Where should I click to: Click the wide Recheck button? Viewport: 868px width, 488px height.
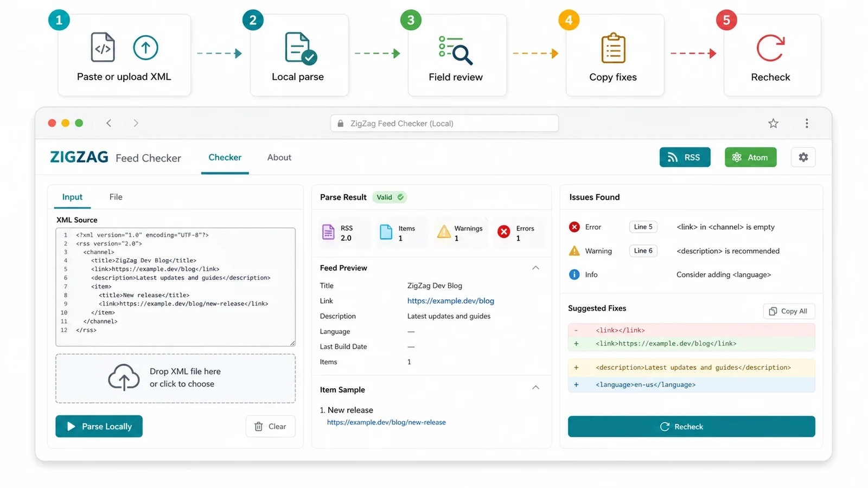(x=691, y=427)
